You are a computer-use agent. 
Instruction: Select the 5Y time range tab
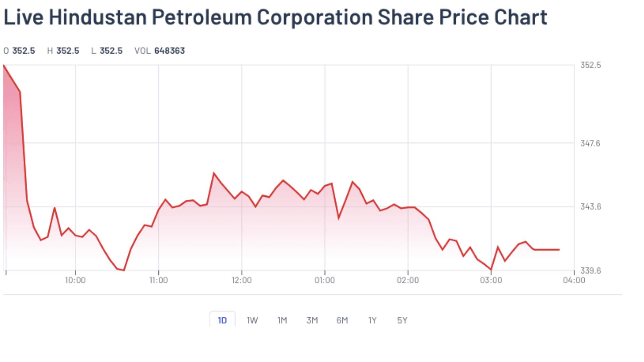click(x=402, y=320)
